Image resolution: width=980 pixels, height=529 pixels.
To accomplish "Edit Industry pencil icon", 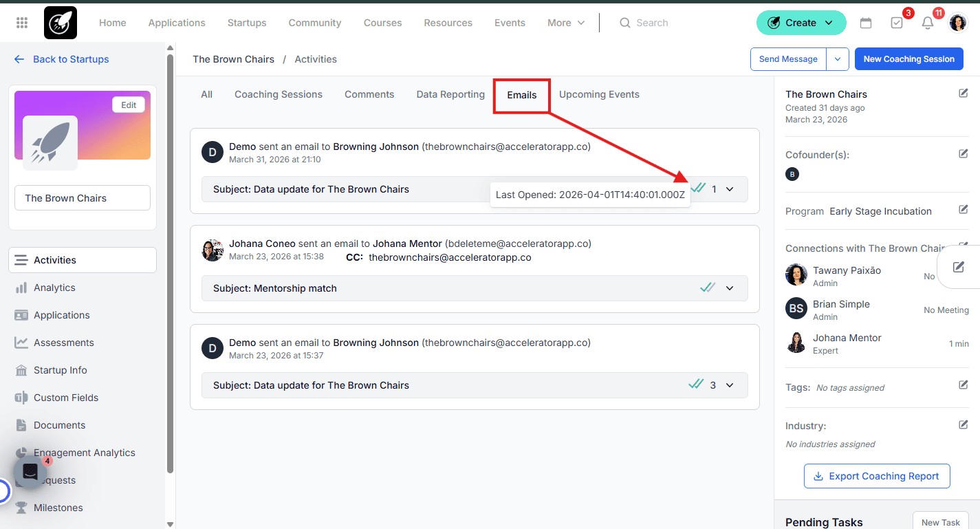I will 963,425.
